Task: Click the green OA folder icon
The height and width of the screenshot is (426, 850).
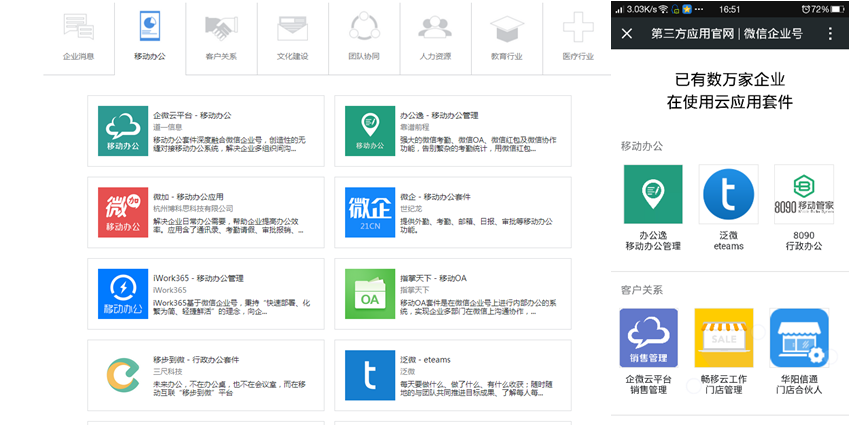Action: pyautogui.click(x=370, y=294)
